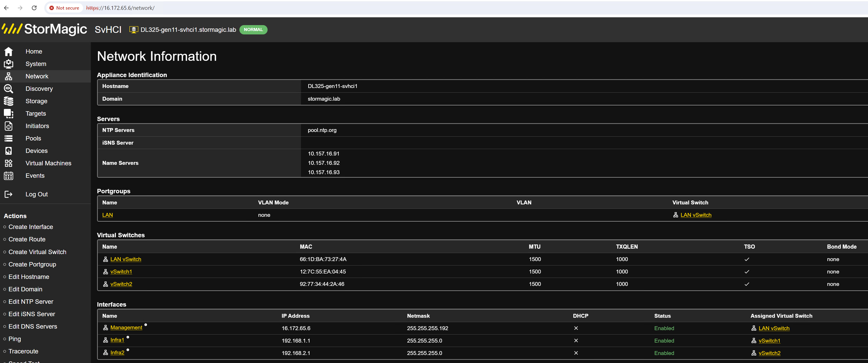868x363 pixels.
Task: Open the LAN portgroup link
Action: pos(107,215)
